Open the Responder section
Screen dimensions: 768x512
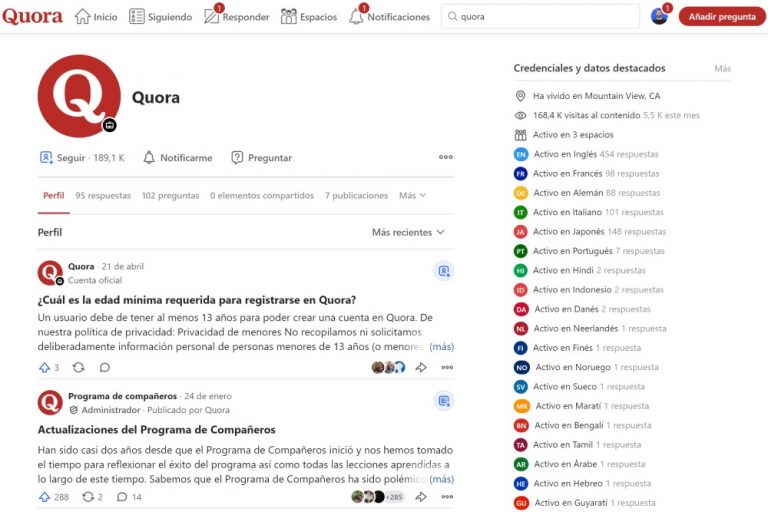(x=237, y=17)
